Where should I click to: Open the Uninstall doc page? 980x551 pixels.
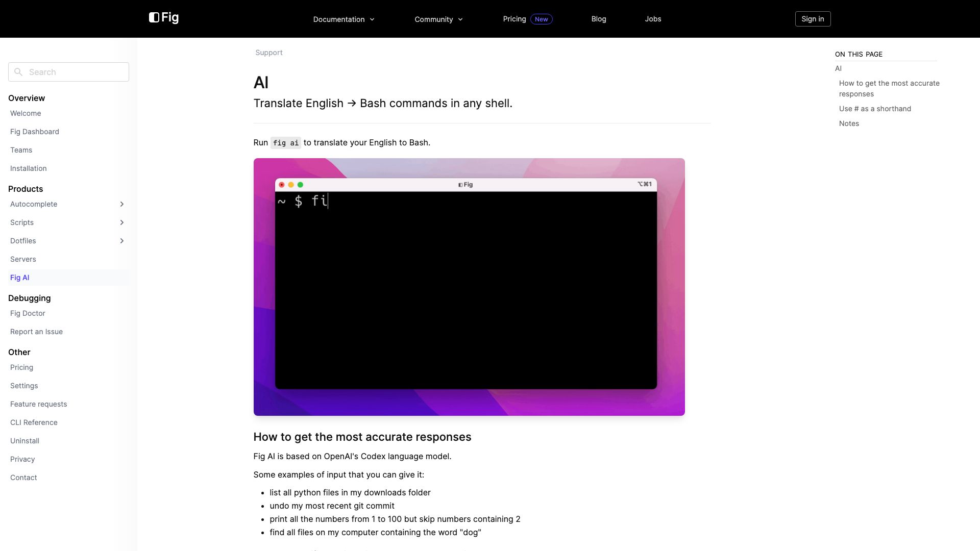pos(24,441)
